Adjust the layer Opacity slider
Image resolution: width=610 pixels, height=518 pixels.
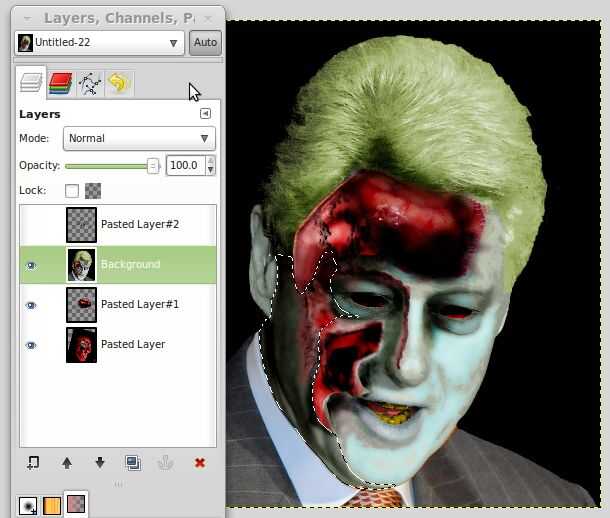coord(112,166)
